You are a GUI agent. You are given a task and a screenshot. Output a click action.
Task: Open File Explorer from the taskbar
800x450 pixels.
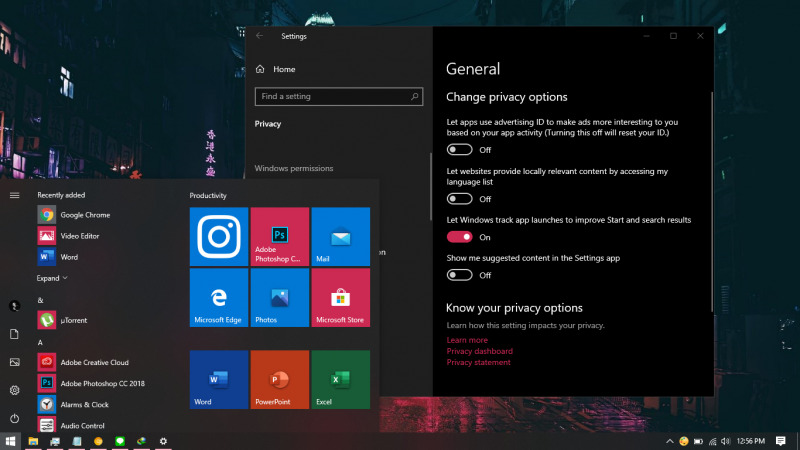33,441
